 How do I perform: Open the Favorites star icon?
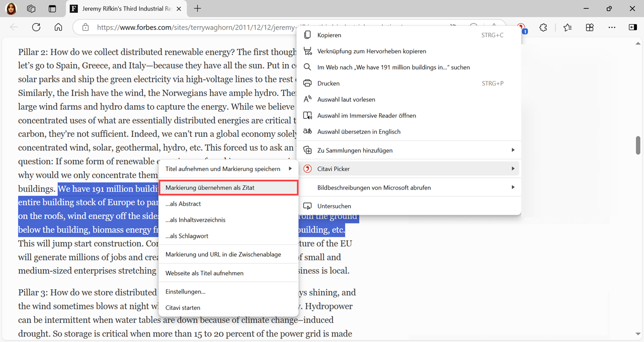[x=568, y=28]
